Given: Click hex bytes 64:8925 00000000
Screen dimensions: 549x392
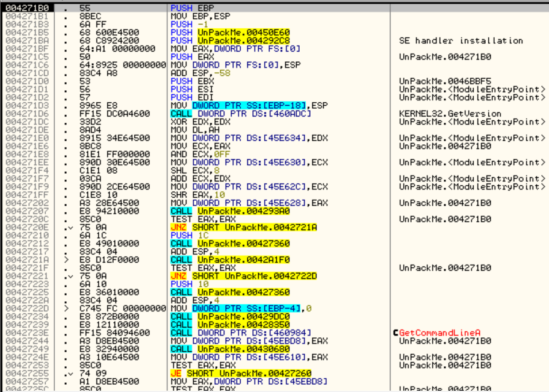Looking at the screenshot, I should [x=123, y=65].
